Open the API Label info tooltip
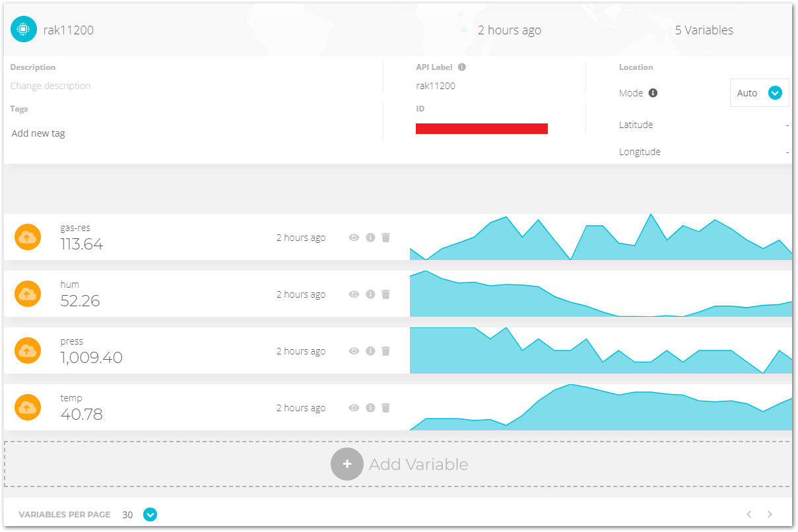798x532 pixels. click(x=461, y=67)
